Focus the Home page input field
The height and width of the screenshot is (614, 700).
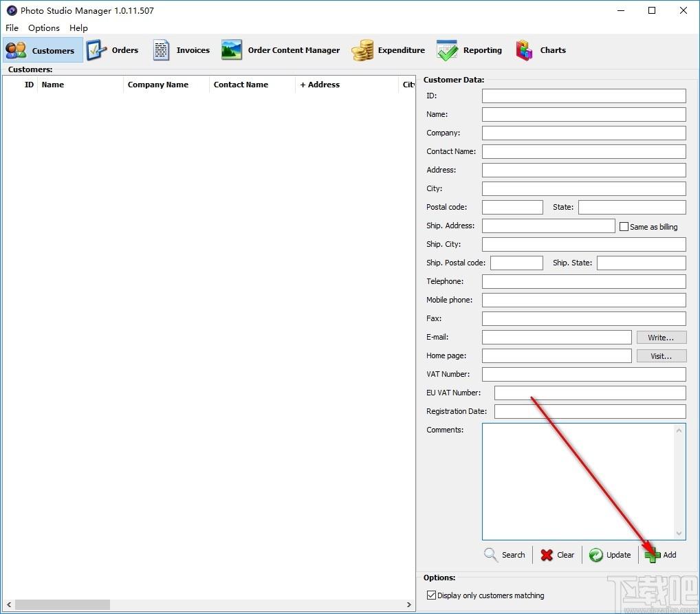click(x=557, y=355)
